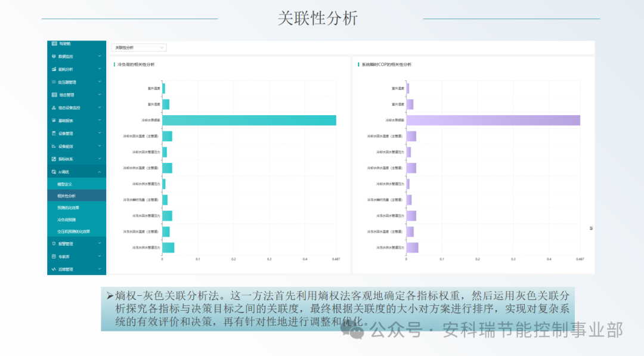This screenshot has width=644, height=356.
Task: Click the 组态管理 sidebar icon
Action: [x=54, y=95]
